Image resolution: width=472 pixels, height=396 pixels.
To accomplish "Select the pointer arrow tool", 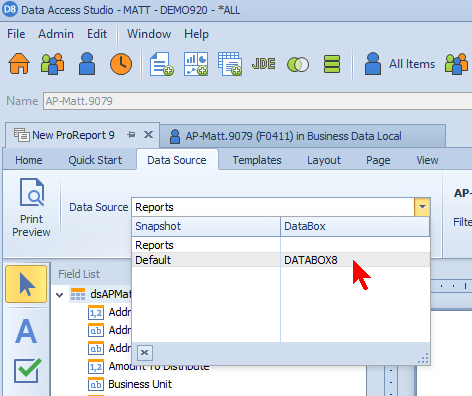I will 26,284.
